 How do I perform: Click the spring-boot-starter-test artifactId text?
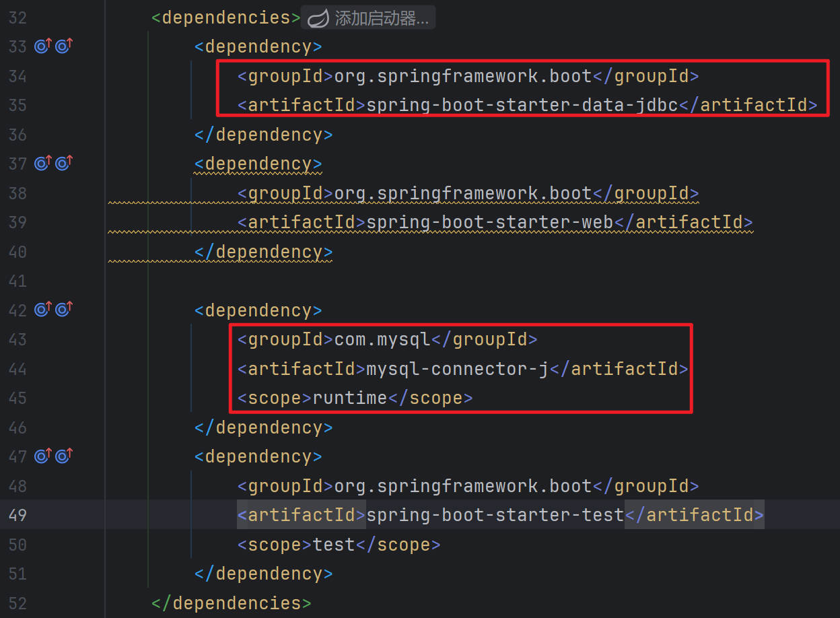[x=495, y=515]
